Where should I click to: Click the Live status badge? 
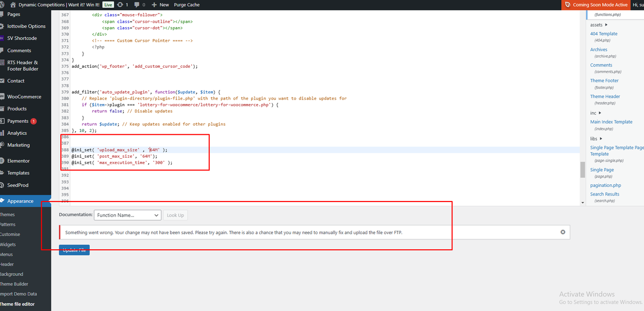pyautogui.click(x=108, y=5)
